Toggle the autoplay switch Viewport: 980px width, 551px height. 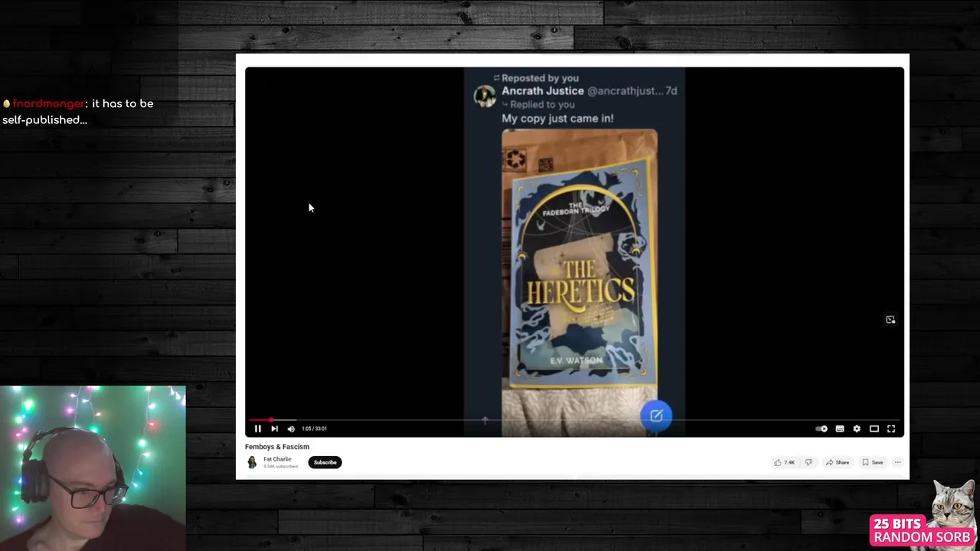822,429
